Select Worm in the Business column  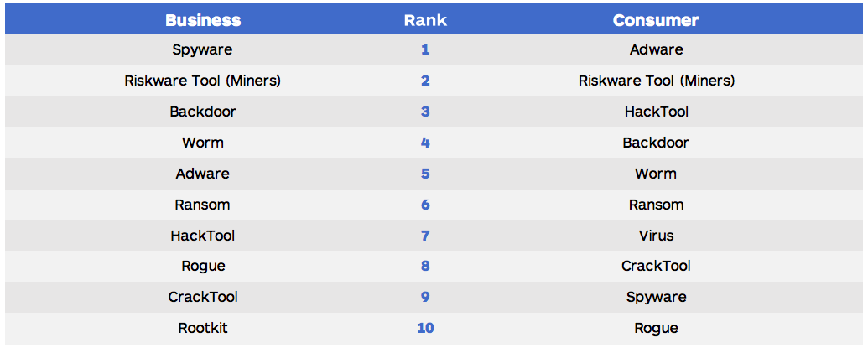[x=202, y=143]
